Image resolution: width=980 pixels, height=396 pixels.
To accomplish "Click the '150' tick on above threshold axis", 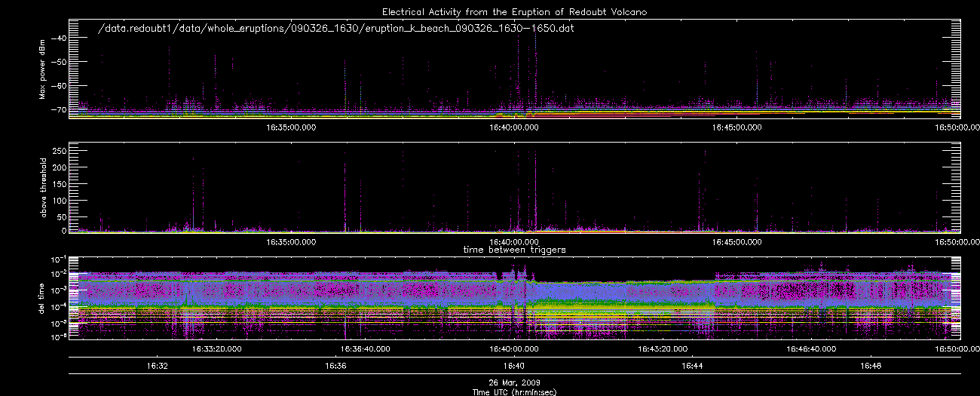I will (x=58, y=183).
